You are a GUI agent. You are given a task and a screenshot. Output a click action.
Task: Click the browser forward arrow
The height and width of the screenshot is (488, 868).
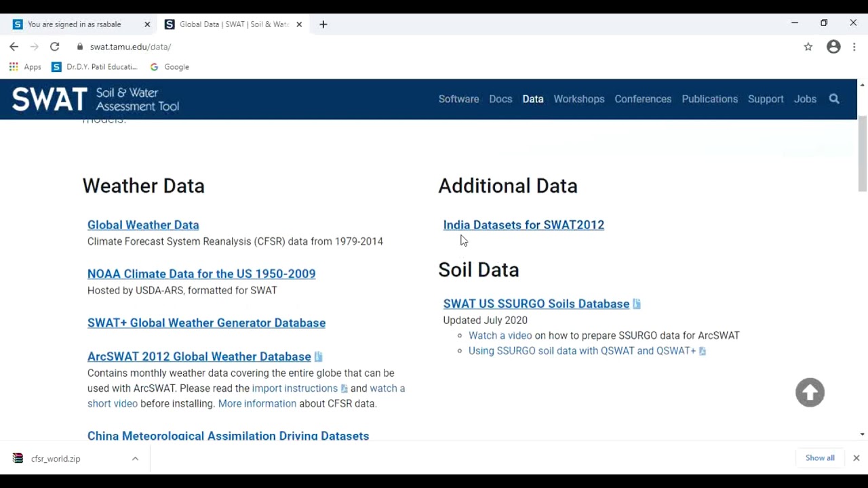[34, 47]
